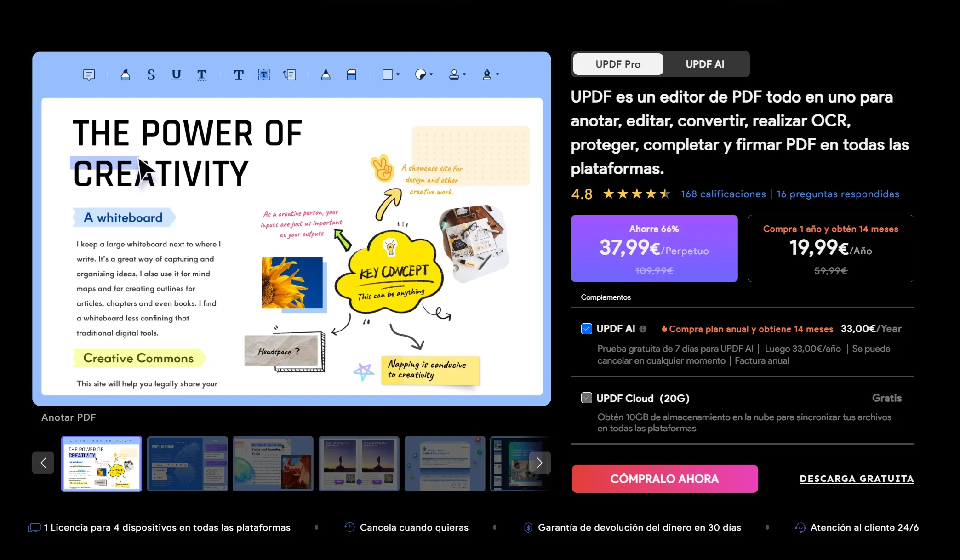Select the eraser/correction tool icon
Screen dimensions: 960x560
tap(352, 74)
